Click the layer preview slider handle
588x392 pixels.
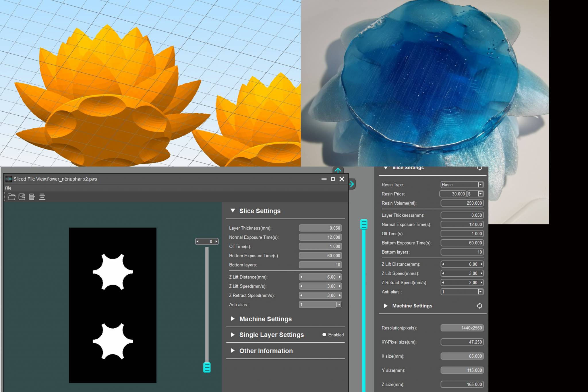point(207,367)
